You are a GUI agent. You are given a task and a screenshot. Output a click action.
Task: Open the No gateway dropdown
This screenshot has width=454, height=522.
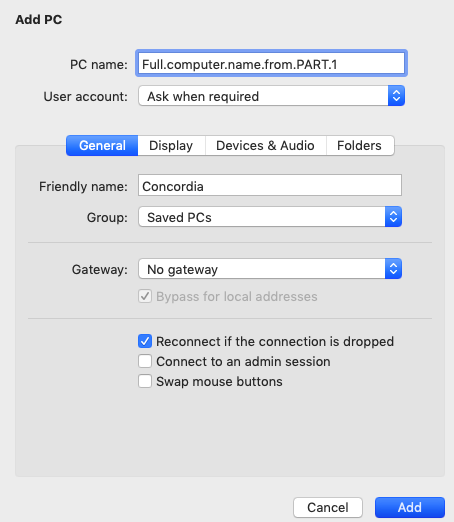coord(270,269)
